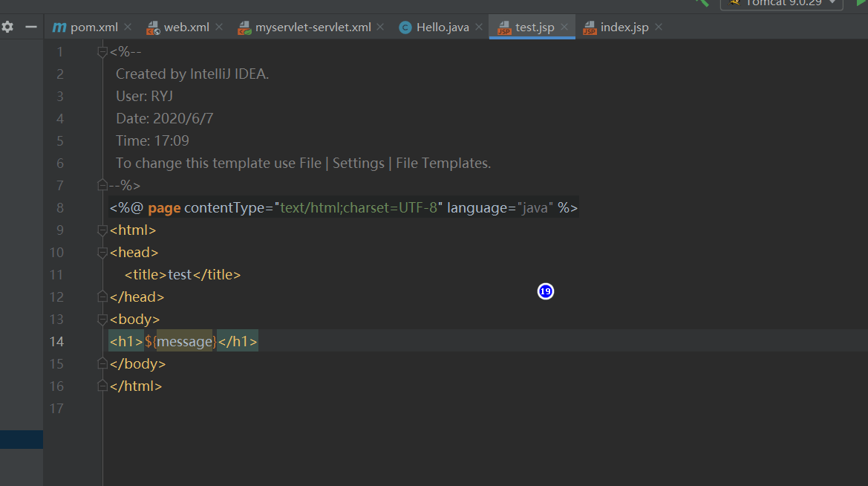The image size is (868, 486).
Task: Click the file icon on web.xml tab
Action: click(153, 28)
